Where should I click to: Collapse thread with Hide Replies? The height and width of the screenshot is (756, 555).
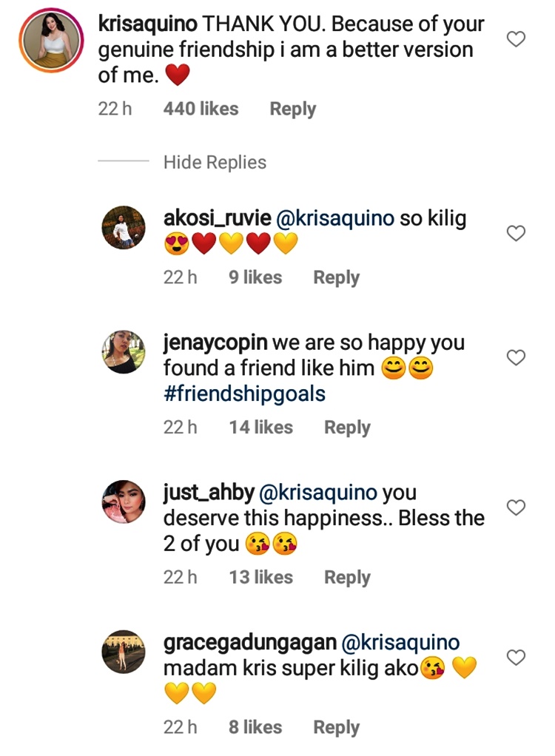coord(215,162)
